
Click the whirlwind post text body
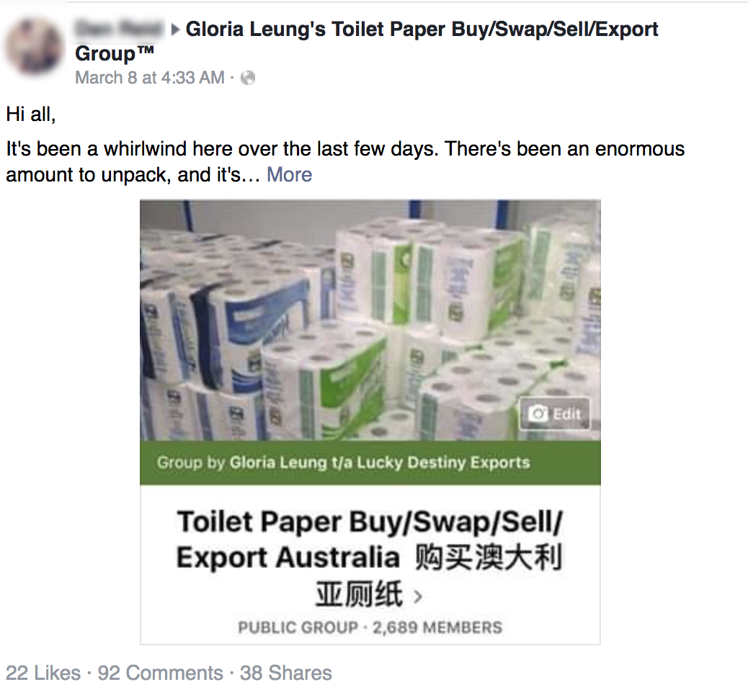345,161
